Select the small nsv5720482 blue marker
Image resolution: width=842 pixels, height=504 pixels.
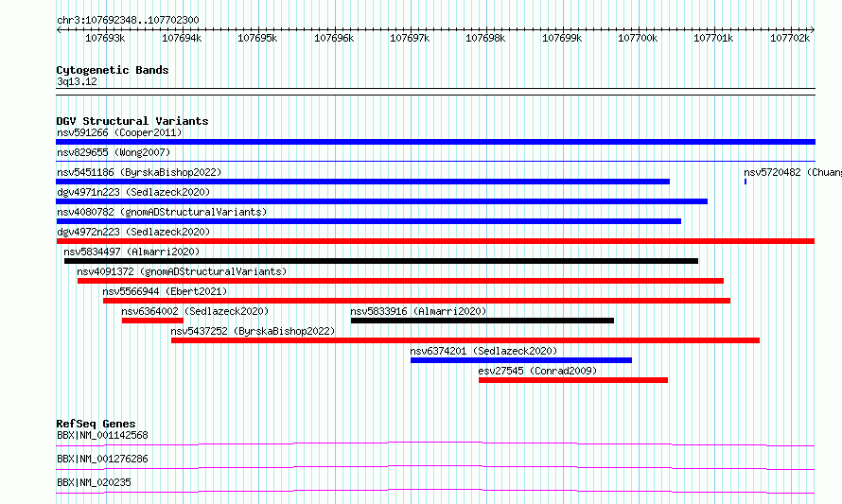746,182
